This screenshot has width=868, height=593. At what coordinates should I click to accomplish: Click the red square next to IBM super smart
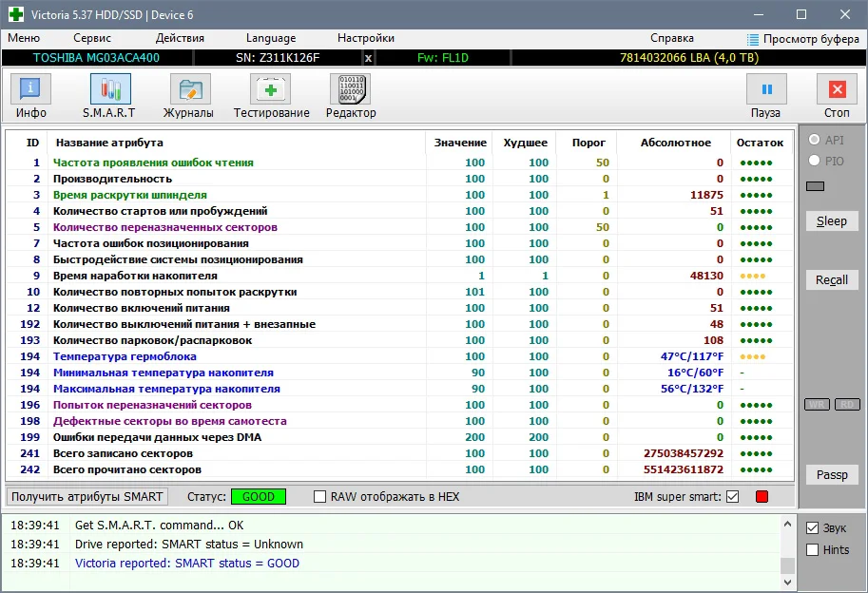click(762, 497)
